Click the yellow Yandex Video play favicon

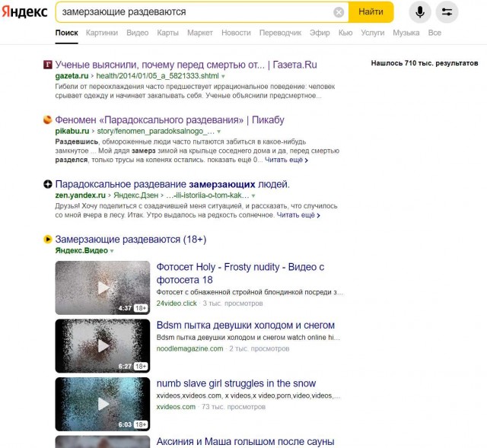(47, 239)
